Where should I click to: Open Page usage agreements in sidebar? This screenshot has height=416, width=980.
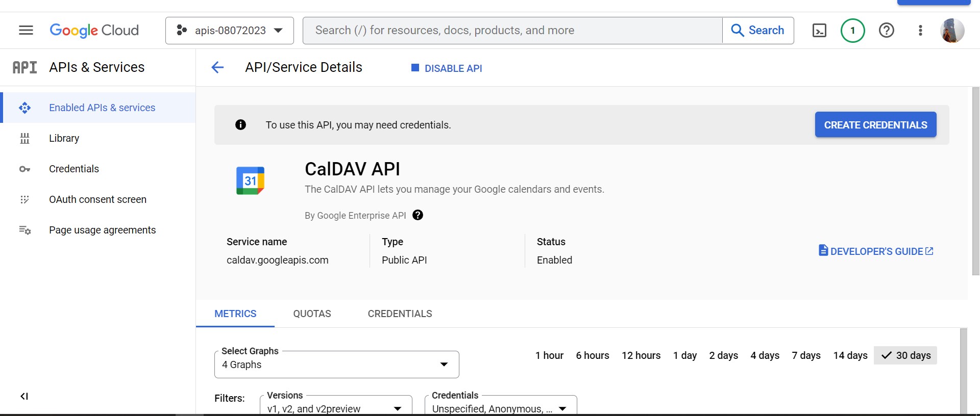pyautogui.click(x=97, y=230)
